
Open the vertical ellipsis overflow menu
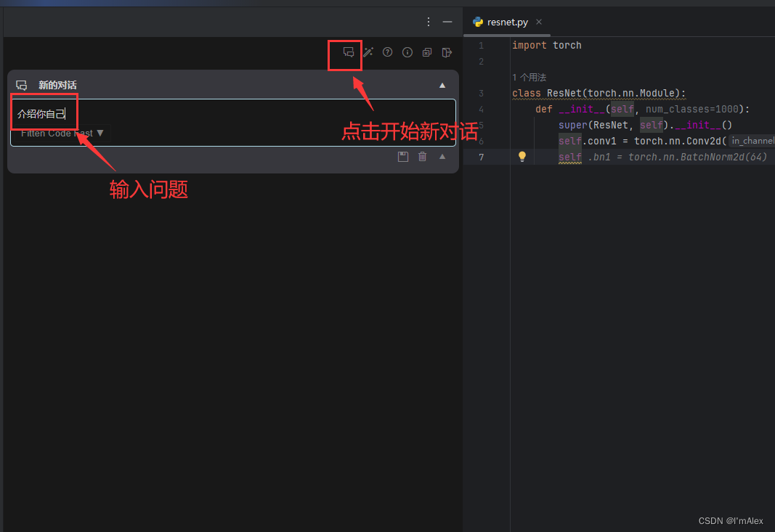(429, 22)
